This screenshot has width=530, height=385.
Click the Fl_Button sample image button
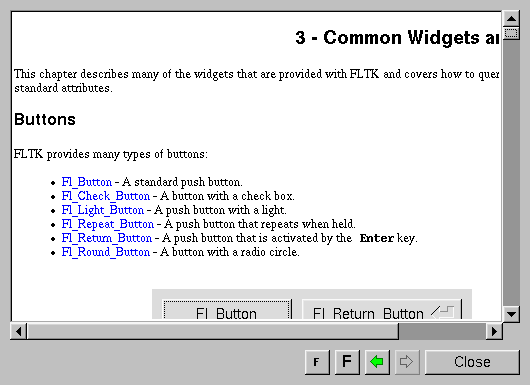coord(226,309)
